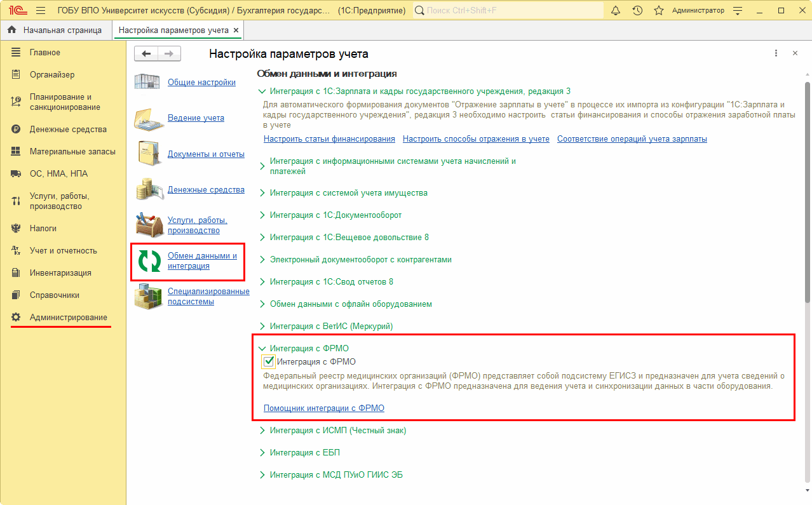The height and width of the screenshot is (505, 812).
Task: Expand Интеграция с ВетИС (Меркурий) section
Action: click(262, 327)
